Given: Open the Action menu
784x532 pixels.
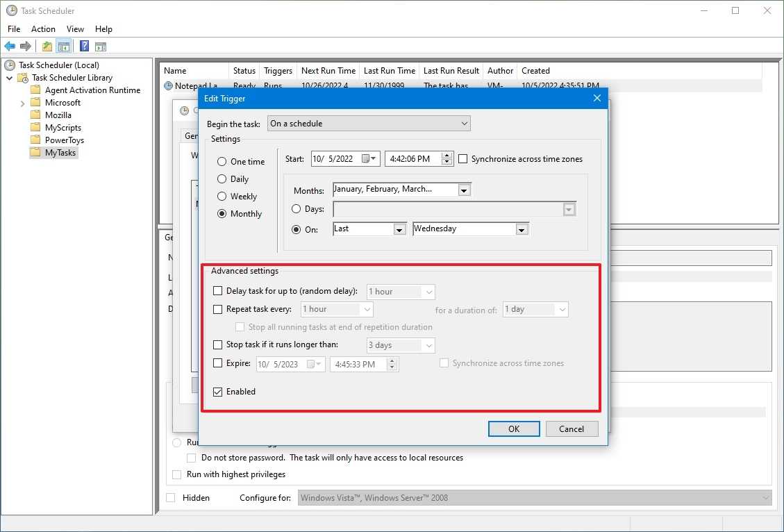Looking at the screenshot, I should 43,29.
